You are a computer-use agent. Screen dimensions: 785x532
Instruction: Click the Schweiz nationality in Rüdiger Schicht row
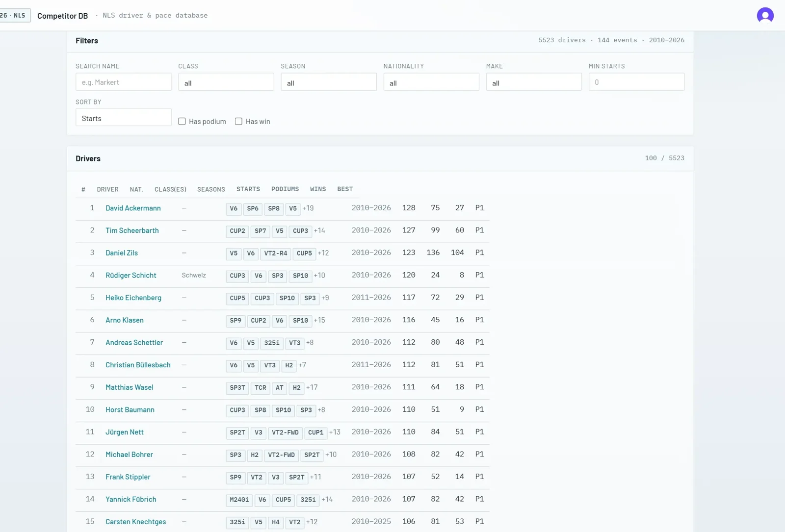click(x=194, y=275)
